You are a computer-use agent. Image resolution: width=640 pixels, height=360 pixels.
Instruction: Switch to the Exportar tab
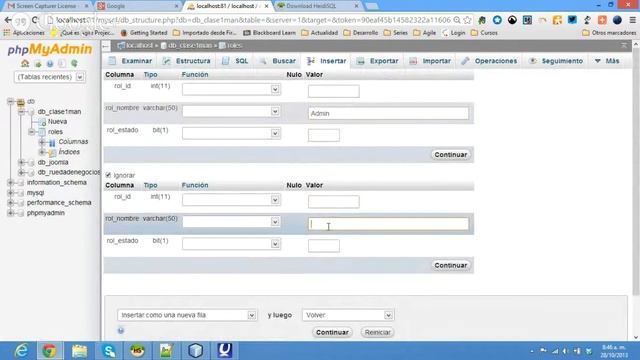click(378, 61)
